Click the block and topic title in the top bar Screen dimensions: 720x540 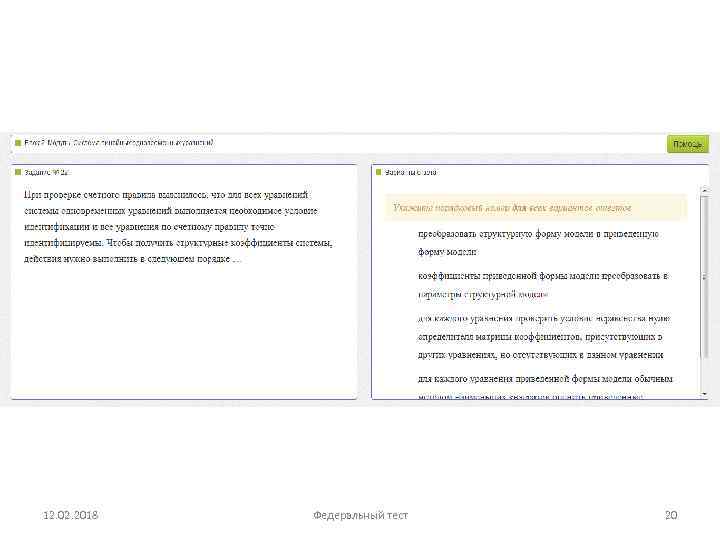coord(119,143)
